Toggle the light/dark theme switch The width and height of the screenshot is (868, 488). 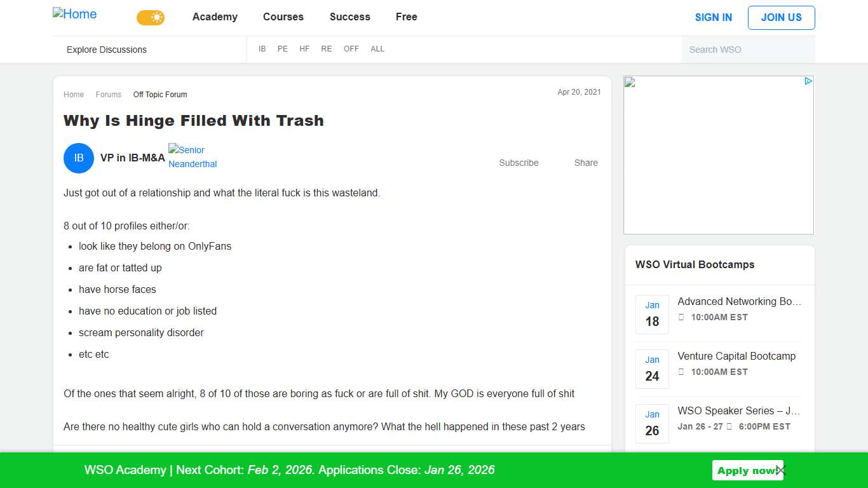150,18
